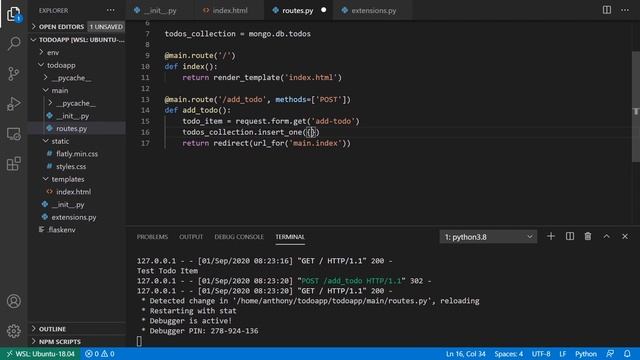The height and width of the screenshot is (360, 640).
Task: Open flatly.min.css in the file tree
Action: [x=77, y=153]
